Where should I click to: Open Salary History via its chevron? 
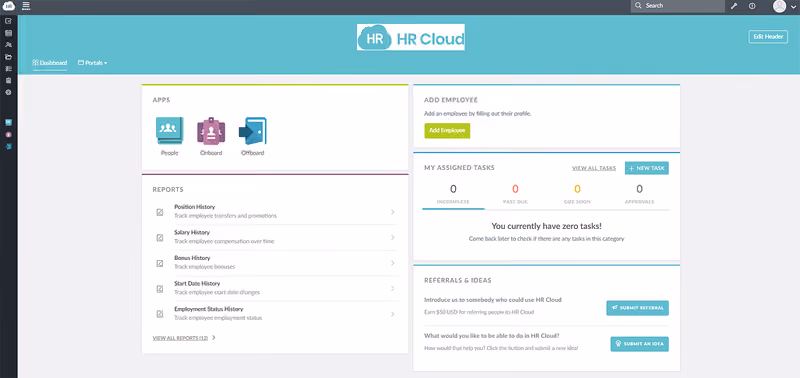[x=392, y=237]
